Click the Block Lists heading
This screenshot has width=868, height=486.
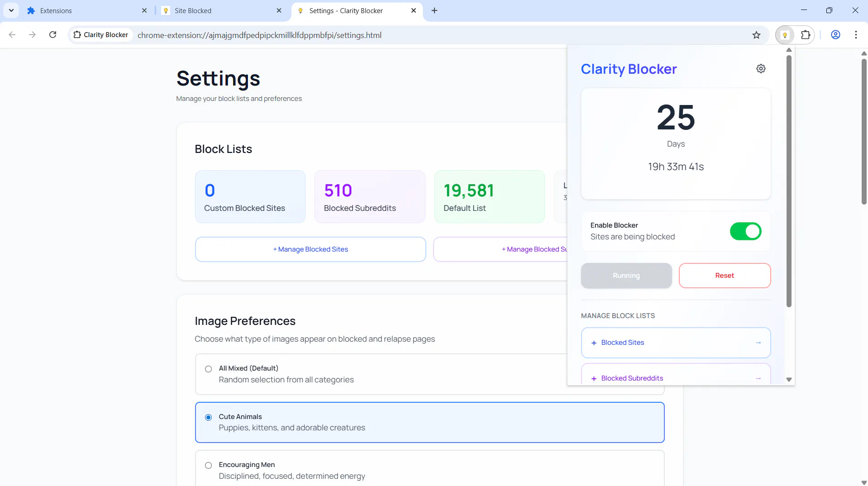point(223,149)
